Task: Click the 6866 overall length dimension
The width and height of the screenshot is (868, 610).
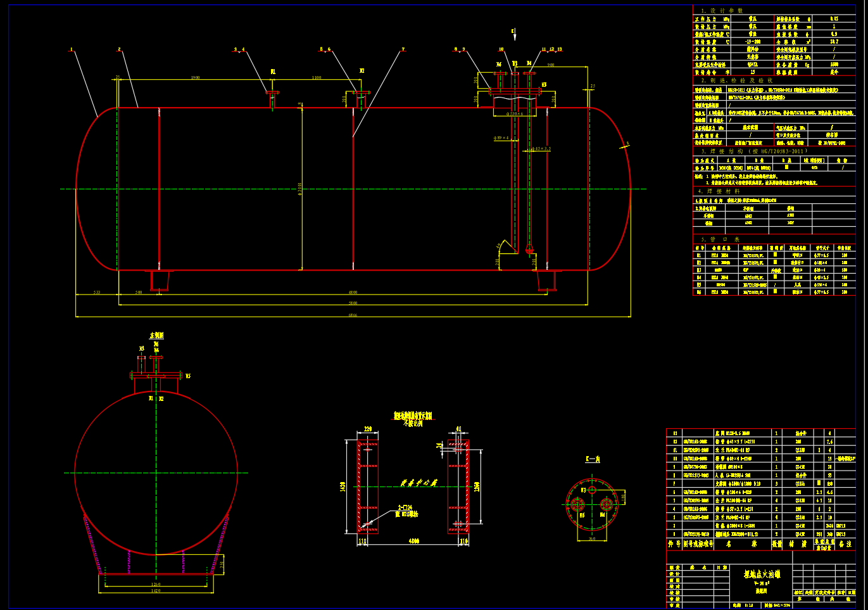Action: (x=353, y=315)
